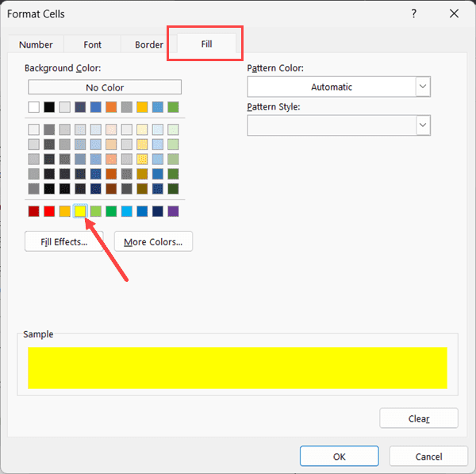
Task: Cancel the Format Cells dialog
Action: [x=428, y=457]
